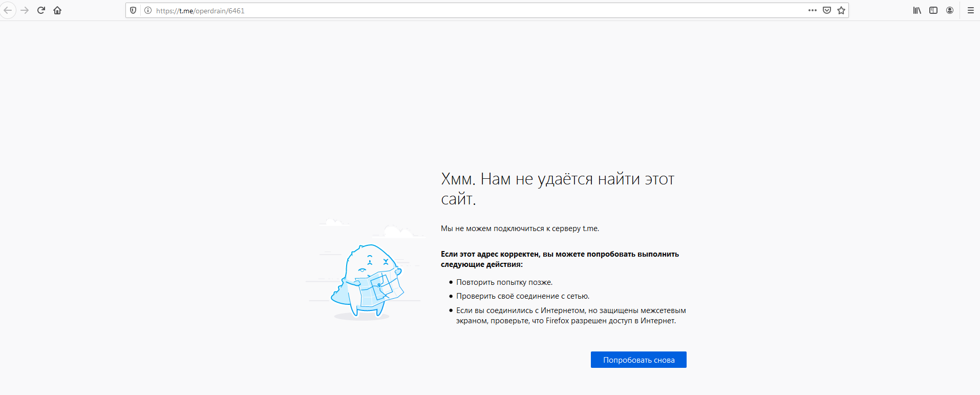Viewport: 980px width, 395px height.
Task: Open the Firefox hamburger application menu
Action: point(970,10)
